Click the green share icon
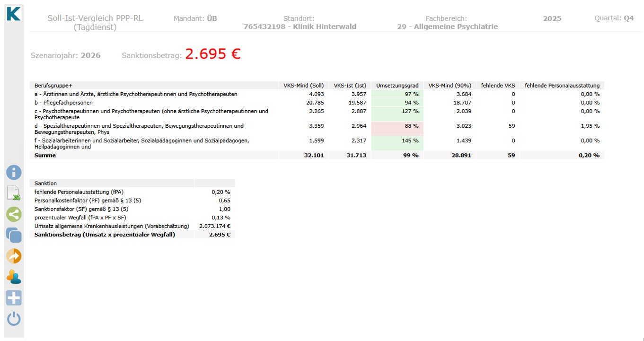The width and height of the screenshot is (644, 341). point(14,214)
